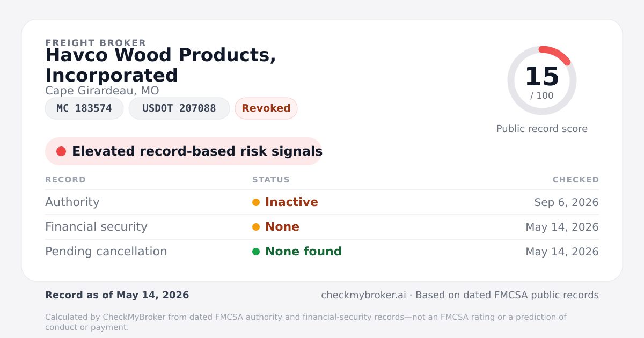Click the green dot next to None found
The image size is (644, 338).
click(x=256, y=252)
